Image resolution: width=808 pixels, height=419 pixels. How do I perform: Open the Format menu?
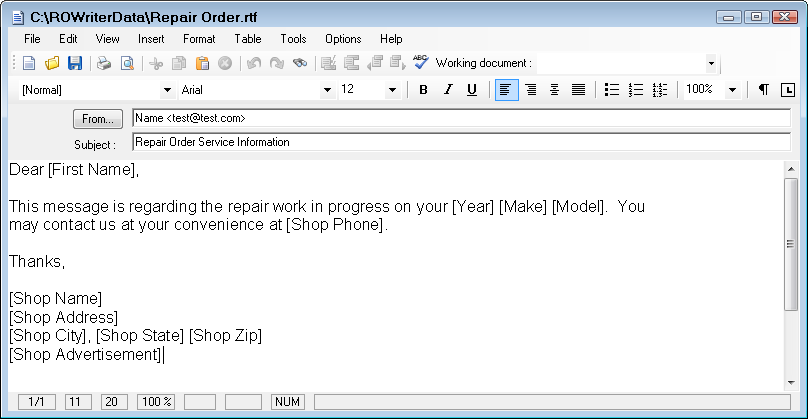click(x=199, y=39)
